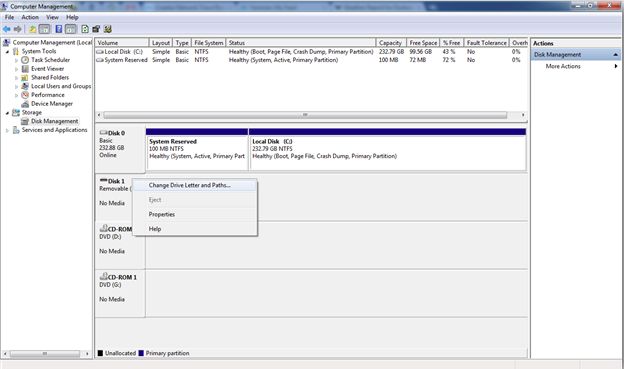Select the Local Disk (C:) row in volume list
This screenshot has height=369, width=624.
pyautogui.click(x=311, y=52)
